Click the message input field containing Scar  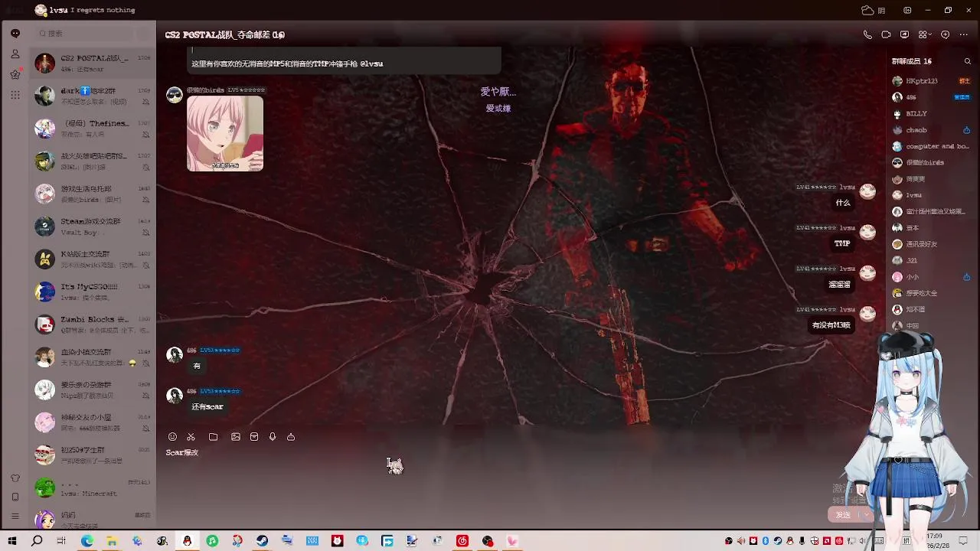pyautogui.click(x=521, y=474)
